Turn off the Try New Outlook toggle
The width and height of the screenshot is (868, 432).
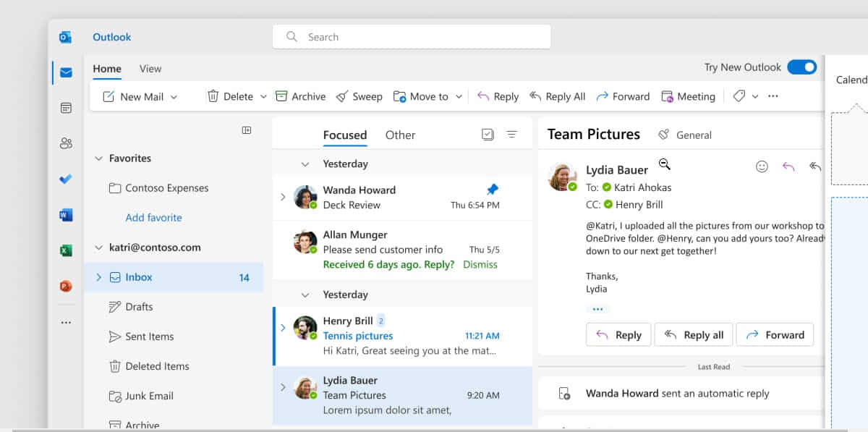point(801,67)
